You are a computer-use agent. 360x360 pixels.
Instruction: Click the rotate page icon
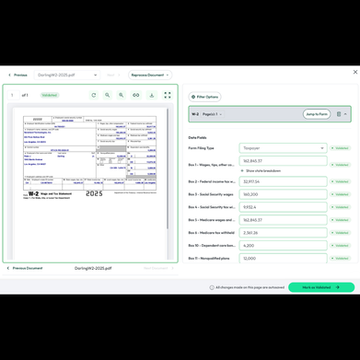[x=94, y=95]
